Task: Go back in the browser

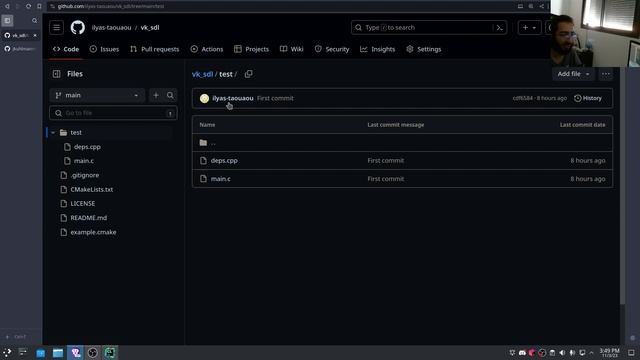Action: click(7, 6)
